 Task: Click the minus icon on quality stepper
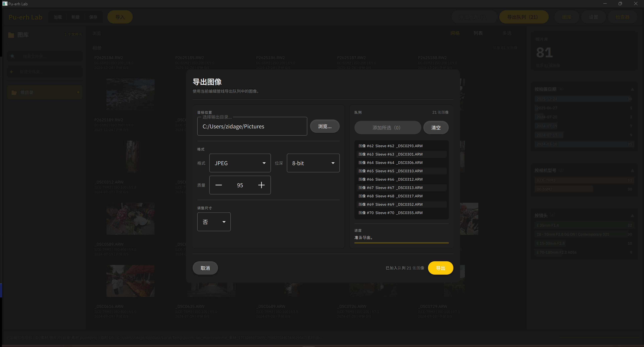[219, 185]
